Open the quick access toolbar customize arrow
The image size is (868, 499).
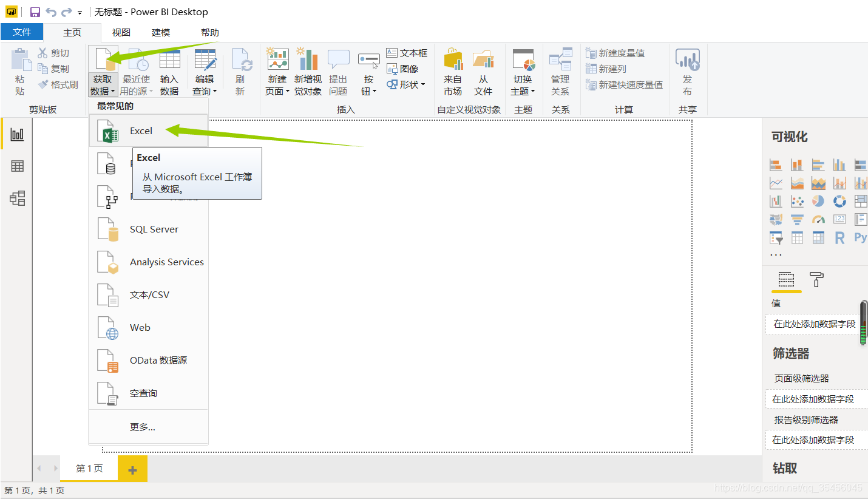[x=80, y=13]
